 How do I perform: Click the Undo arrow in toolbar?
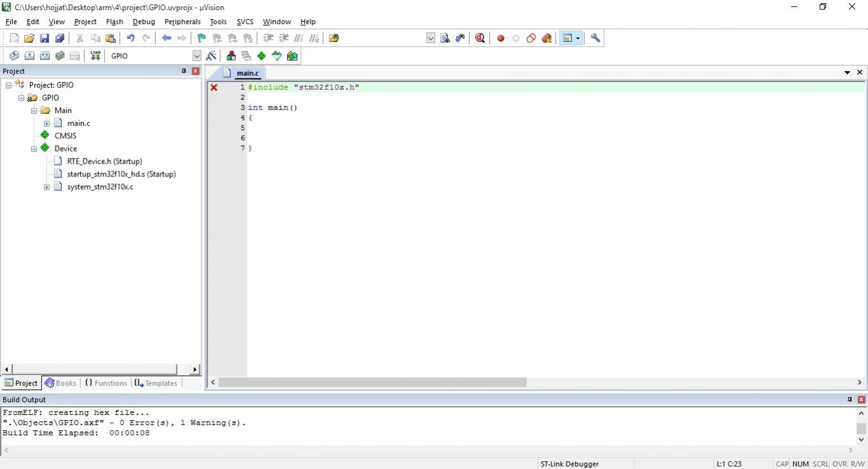pyautogui.click(x=130, y=38)
